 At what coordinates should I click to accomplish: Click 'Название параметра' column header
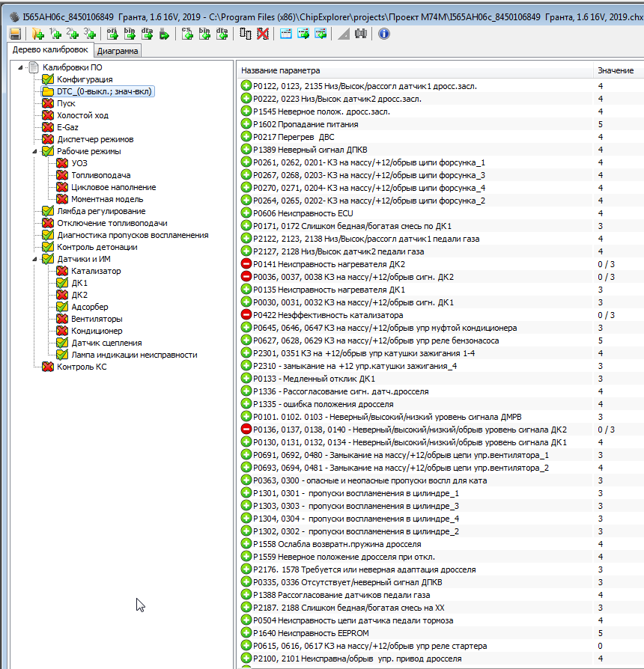point(280,70)
